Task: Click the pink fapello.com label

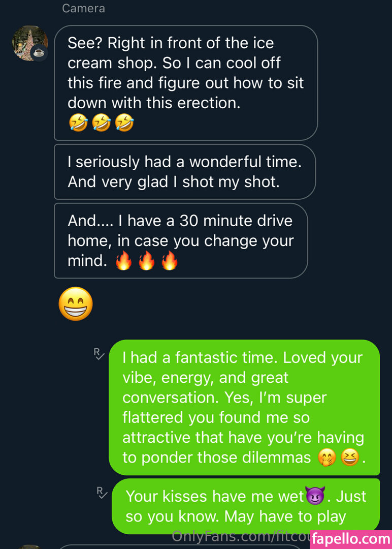Action: (350, 539)
